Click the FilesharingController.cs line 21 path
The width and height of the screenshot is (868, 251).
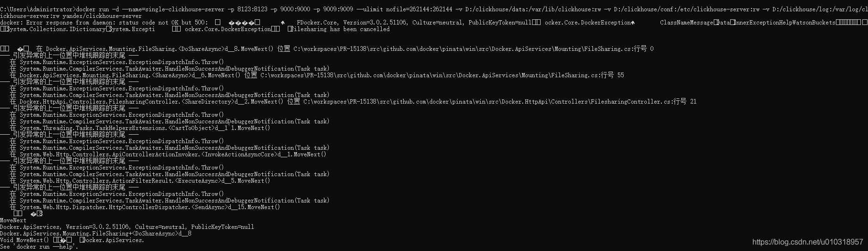(500, 102)
